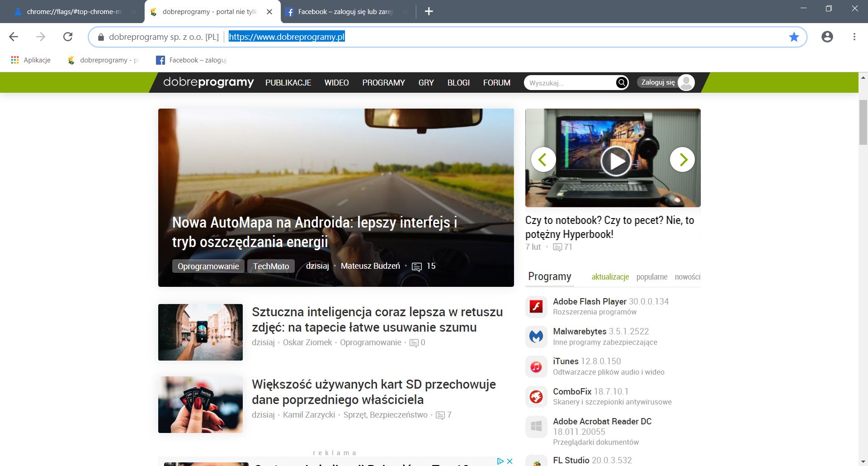Open the Adobe Flash Player icon
This screenshot has height=466, width=868.
(536, 306)
